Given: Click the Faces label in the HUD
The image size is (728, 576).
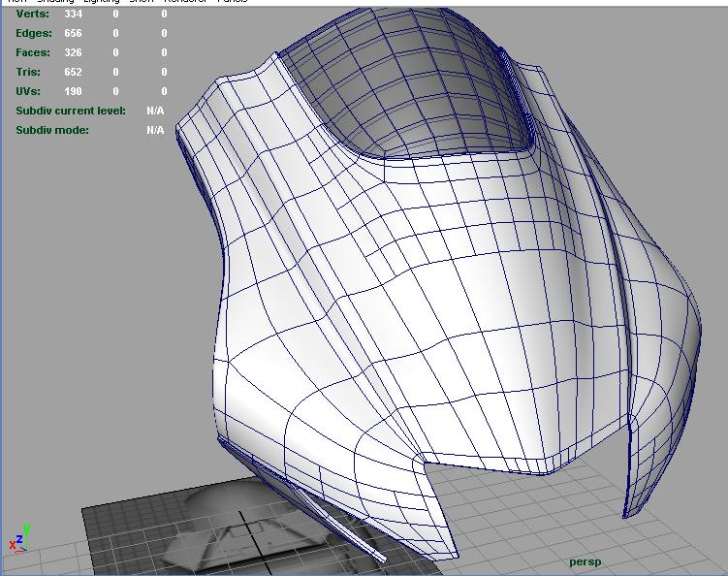Looking at the screenshot, I should [x=33, y=52].
